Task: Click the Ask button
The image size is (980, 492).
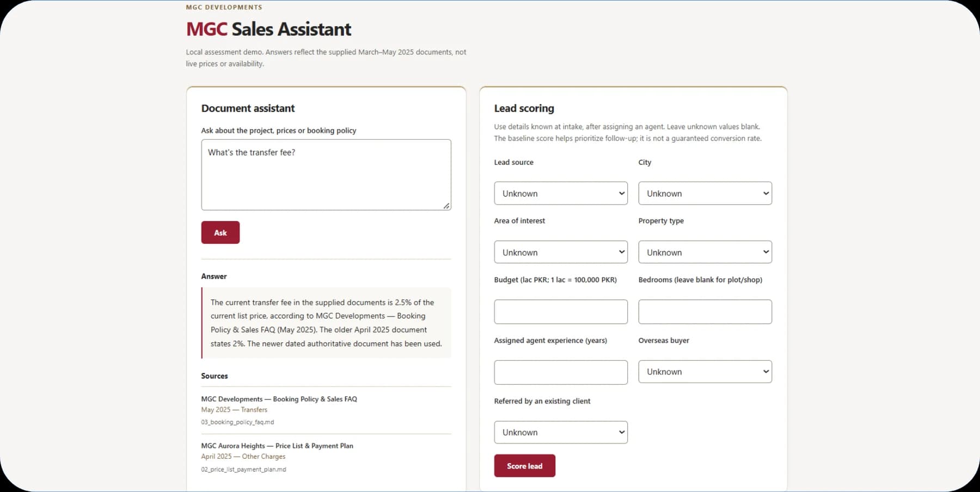Action: pos(220,232)
